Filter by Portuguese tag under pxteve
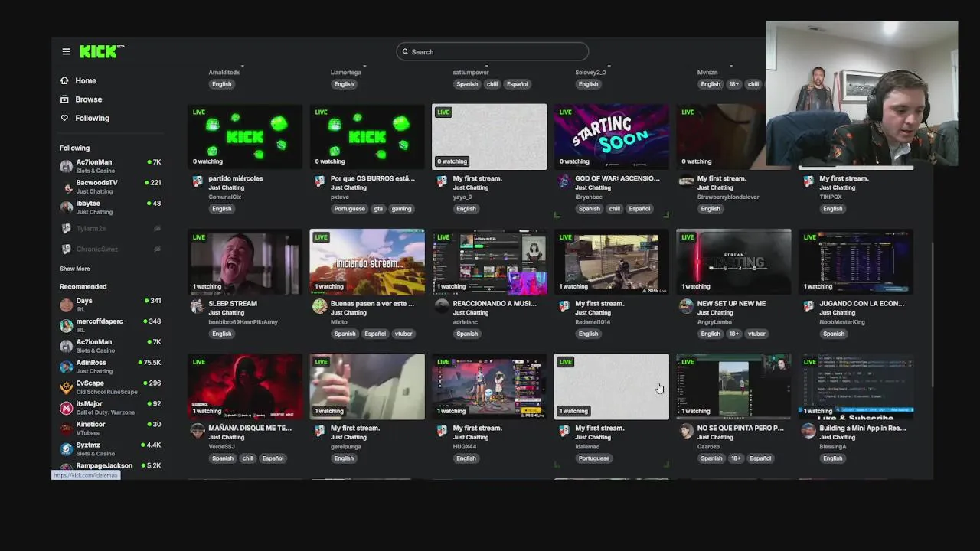 tap(350, 208)
